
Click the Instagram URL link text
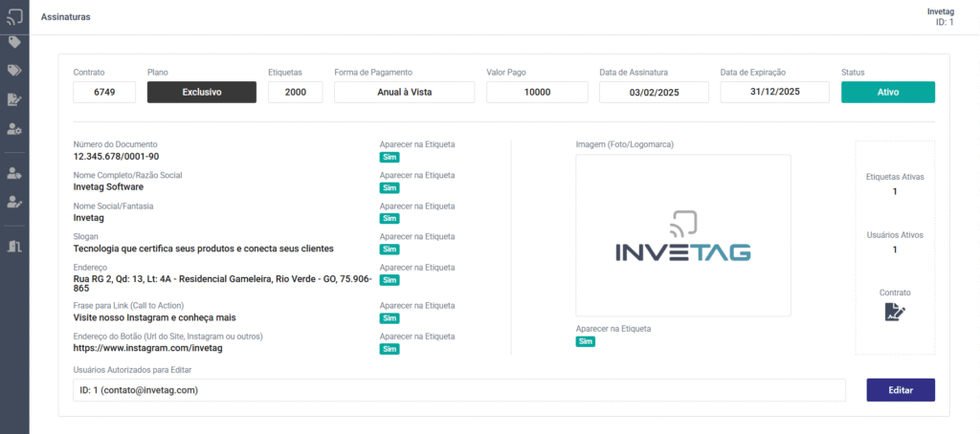tap(141, 349)
